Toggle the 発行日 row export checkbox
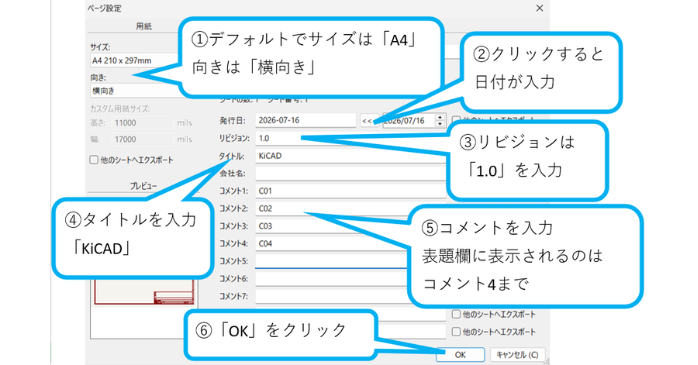 tap(456, 120)
